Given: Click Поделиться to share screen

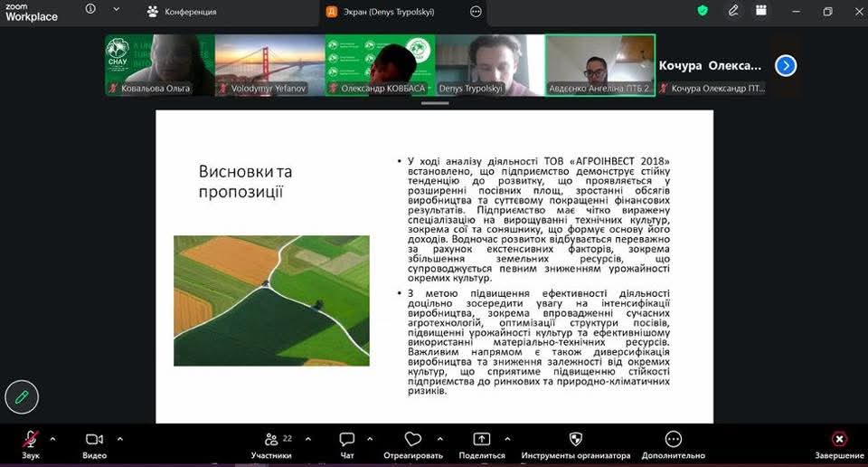Looking at the screenshot, I should point(481,443).
